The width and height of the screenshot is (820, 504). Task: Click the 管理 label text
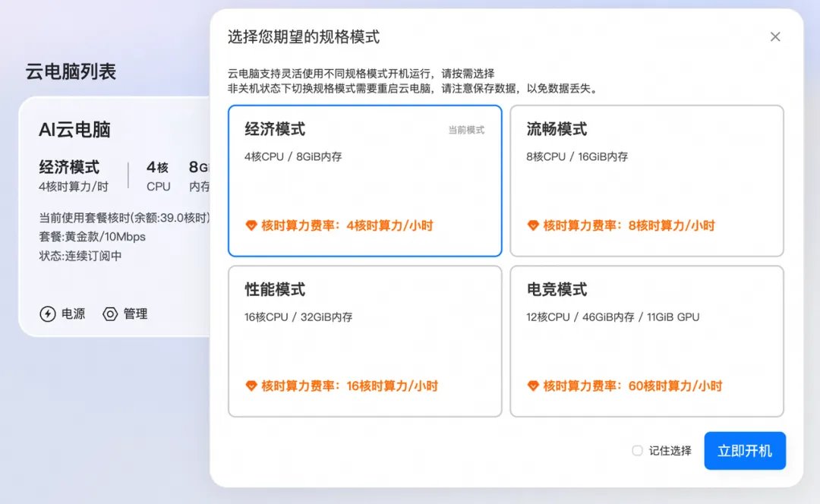(135, 313)
